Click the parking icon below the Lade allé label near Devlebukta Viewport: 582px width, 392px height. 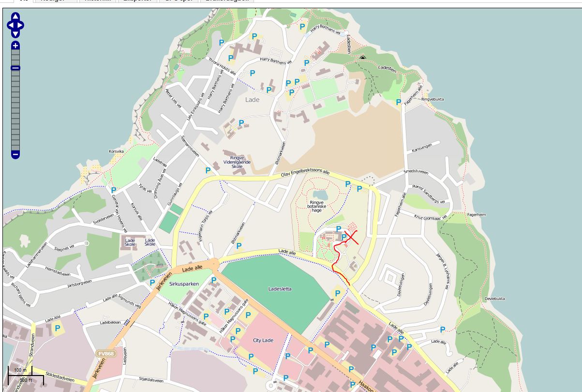442,330
